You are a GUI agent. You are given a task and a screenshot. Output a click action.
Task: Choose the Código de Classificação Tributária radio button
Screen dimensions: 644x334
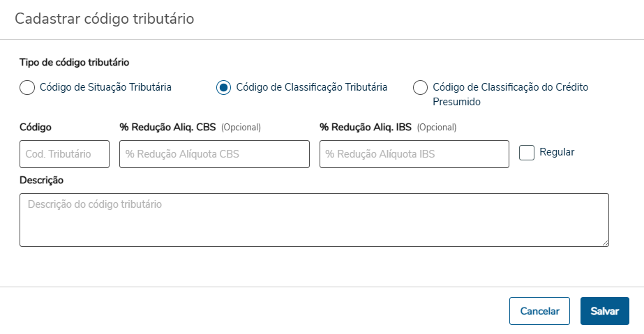223,87
